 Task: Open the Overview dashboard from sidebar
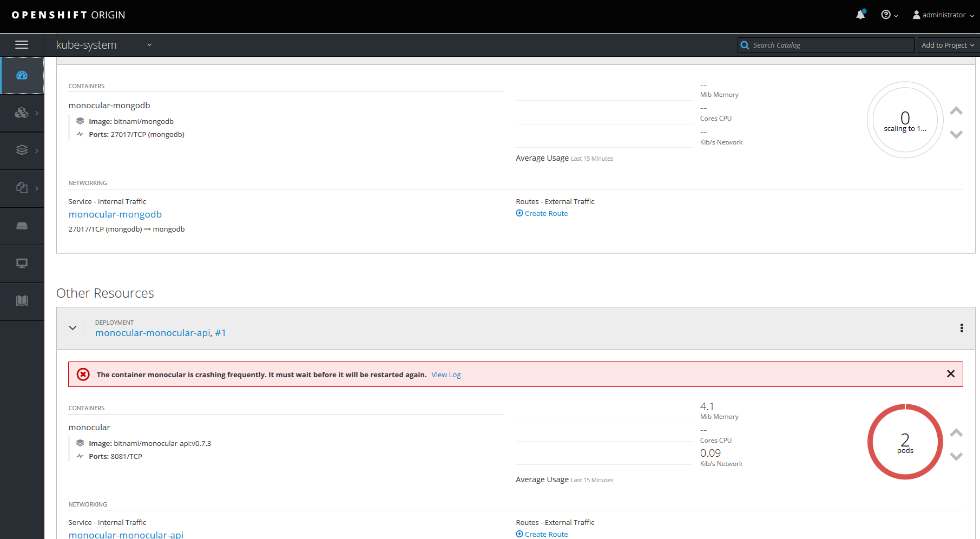click(x=22, y=75)
